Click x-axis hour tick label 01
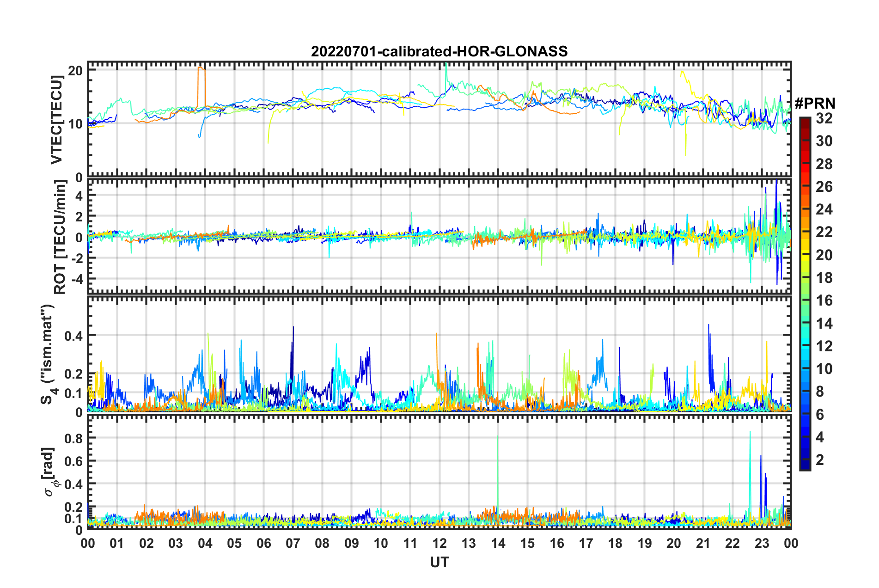This screenshot has width=879, height=588. click(117, 543)
